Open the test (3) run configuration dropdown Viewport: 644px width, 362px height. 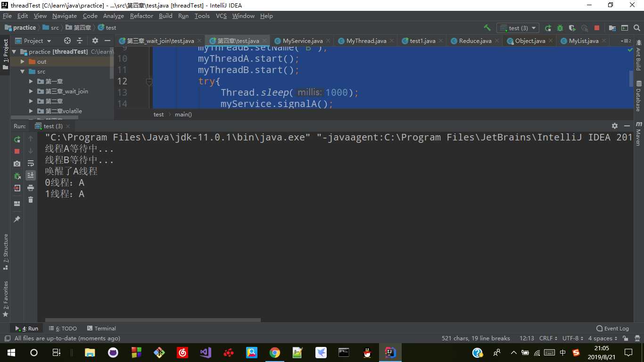(518, 28)
